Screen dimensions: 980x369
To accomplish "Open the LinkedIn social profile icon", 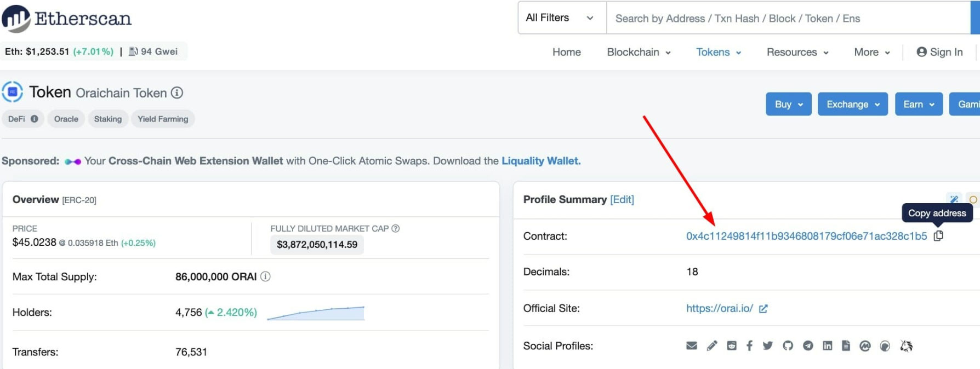I will [x=828, y=345].
